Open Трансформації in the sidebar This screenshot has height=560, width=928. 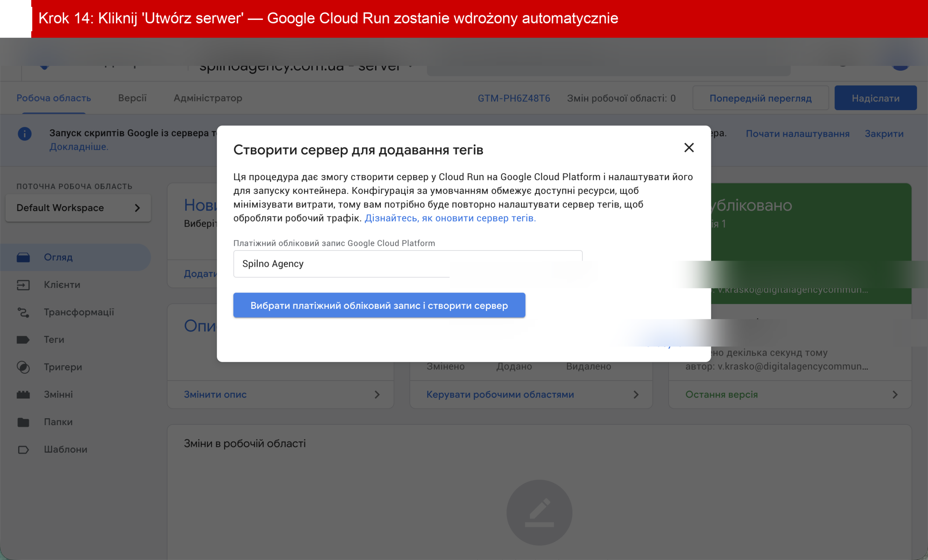79,312
